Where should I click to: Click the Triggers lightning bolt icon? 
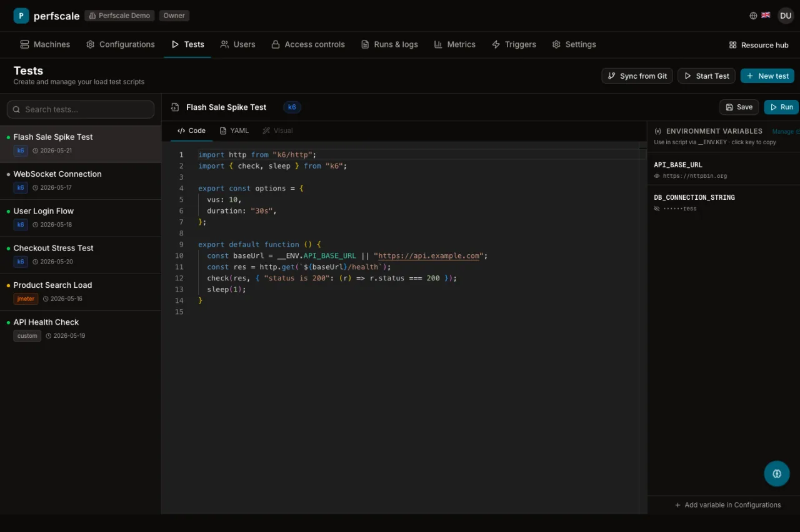tap(496, 44)
